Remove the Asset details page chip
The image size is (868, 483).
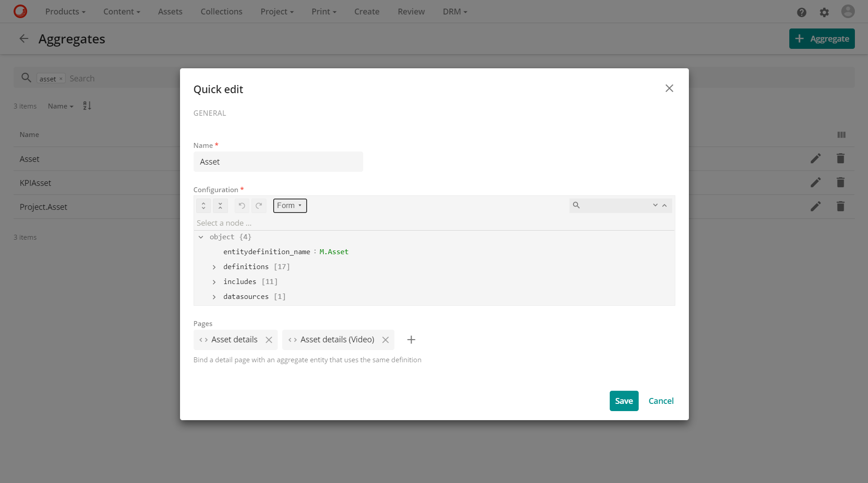(x=269, y=340)
